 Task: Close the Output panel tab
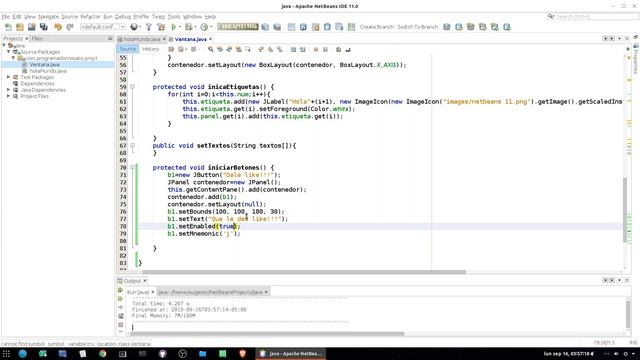pyautogui.click(x=144, y=281)
